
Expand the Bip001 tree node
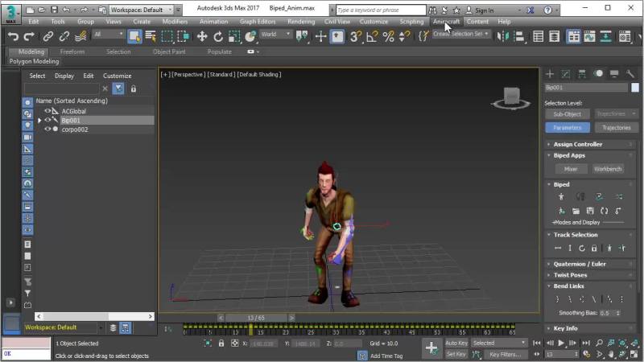click(x=39, y=120)
